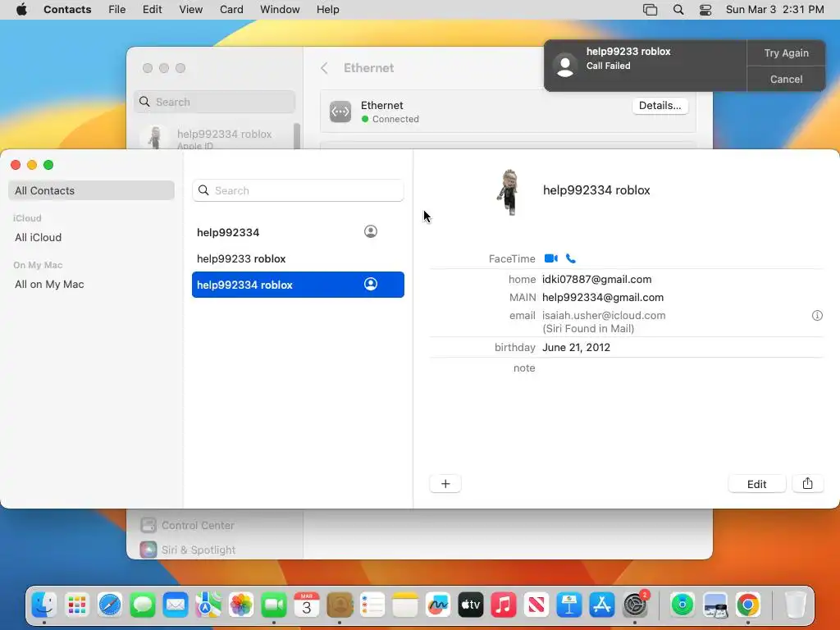Click the birthday June 21, 2012
The width and height of the screenshot is (840, 630).
(x=576, y=347)
